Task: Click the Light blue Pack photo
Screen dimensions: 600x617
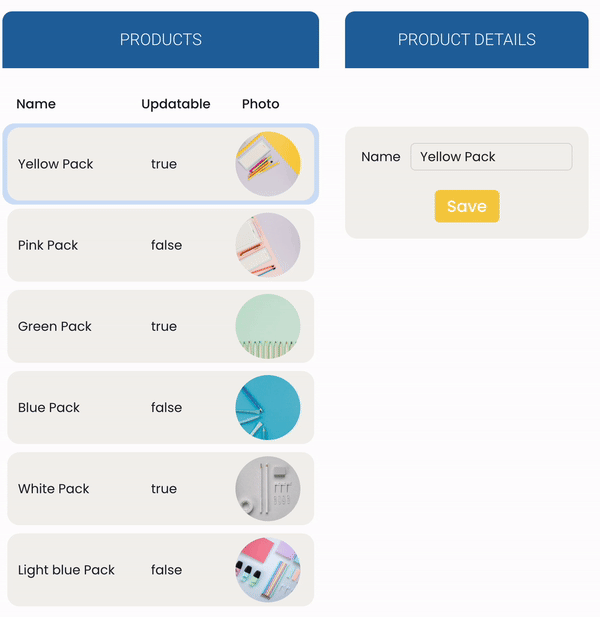Action: (268, 570)
